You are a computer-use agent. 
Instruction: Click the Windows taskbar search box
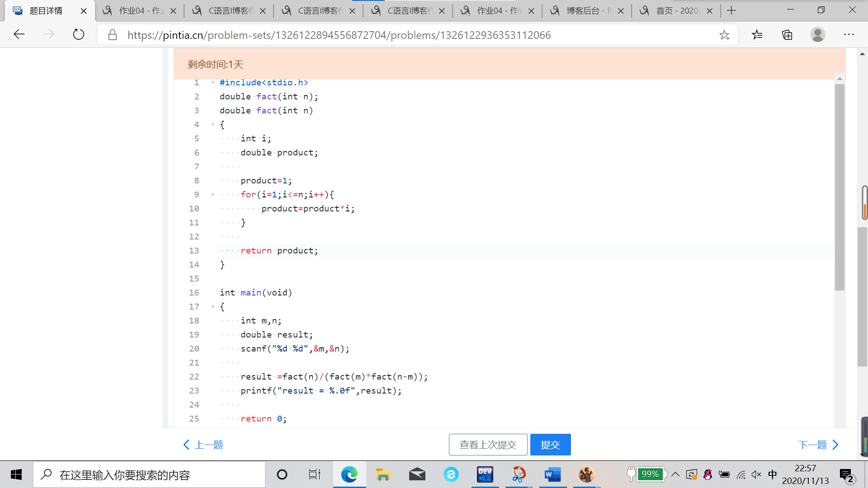point(149,474)
